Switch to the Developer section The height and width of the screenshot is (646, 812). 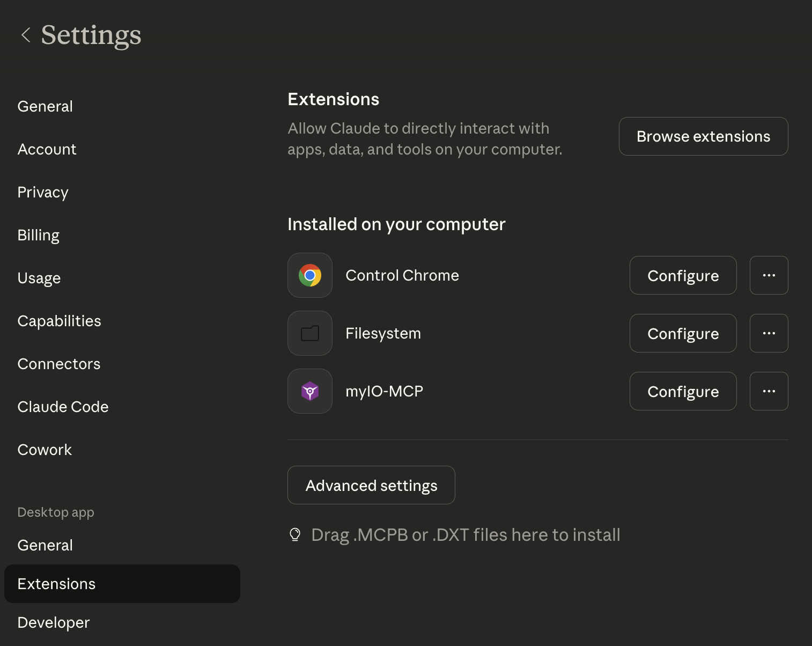click(53, 622)
